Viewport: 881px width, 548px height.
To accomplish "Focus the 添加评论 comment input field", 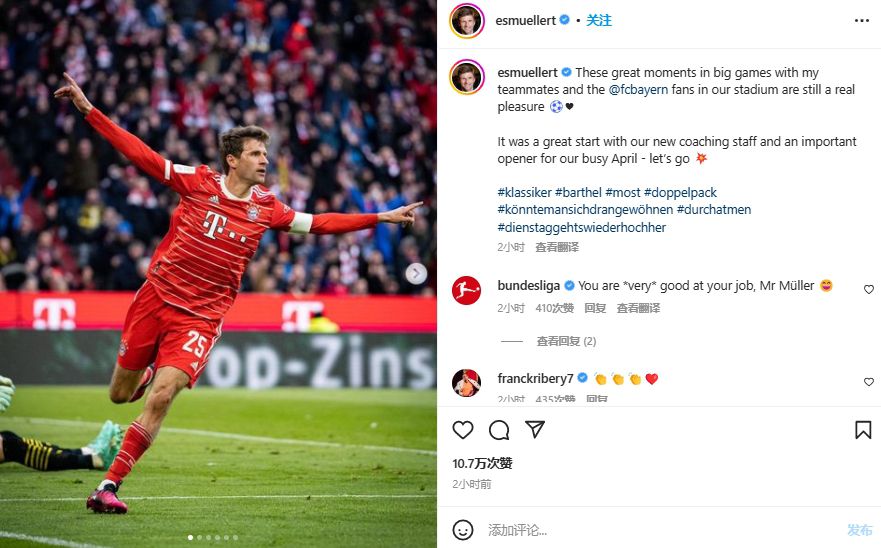I will [x=663, y=530].
